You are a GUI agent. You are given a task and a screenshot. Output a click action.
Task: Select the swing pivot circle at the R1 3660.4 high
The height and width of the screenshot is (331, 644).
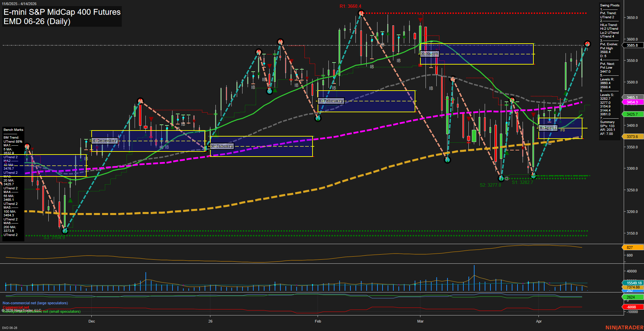click(361, 13)
